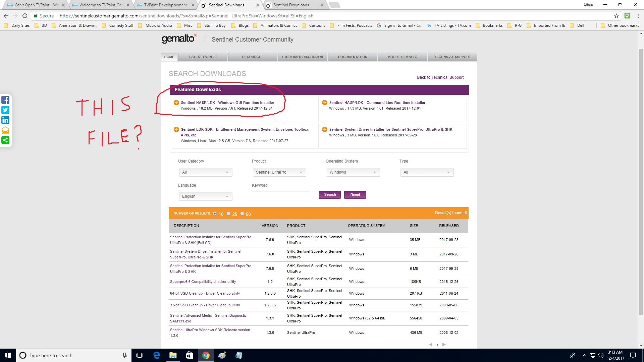The width and height of the screenshot is (644, 362).
Task: Open Chrome three-dot menu
Action: click(638, 16)
